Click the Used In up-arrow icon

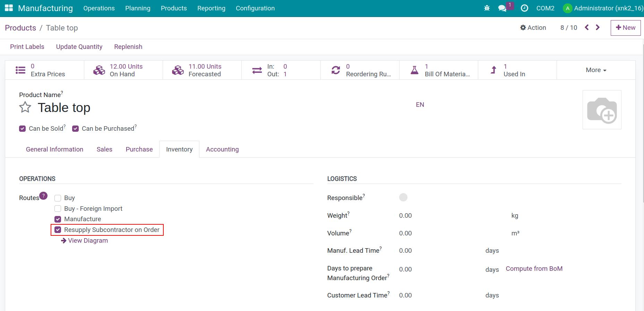[493, 70]
